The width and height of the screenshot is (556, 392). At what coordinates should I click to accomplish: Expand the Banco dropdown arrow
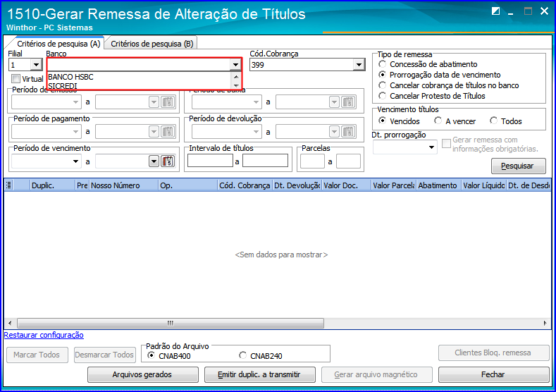pos(236,65)
